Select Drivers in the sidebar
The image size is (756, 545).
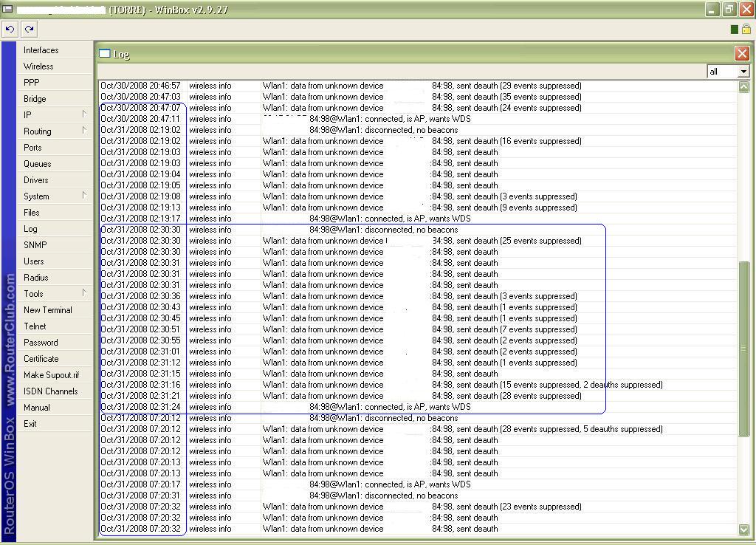(x=55, y=180)
